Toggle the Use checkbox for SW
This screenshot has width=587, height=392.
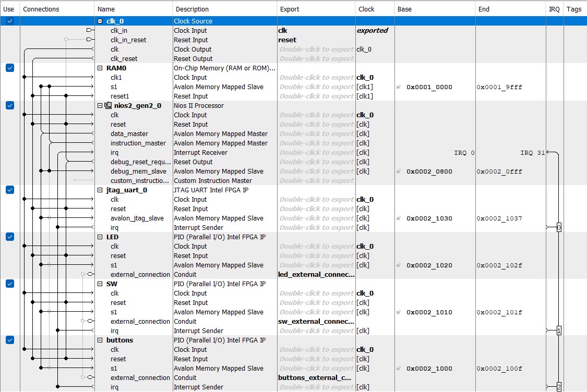tap(10, 284)
